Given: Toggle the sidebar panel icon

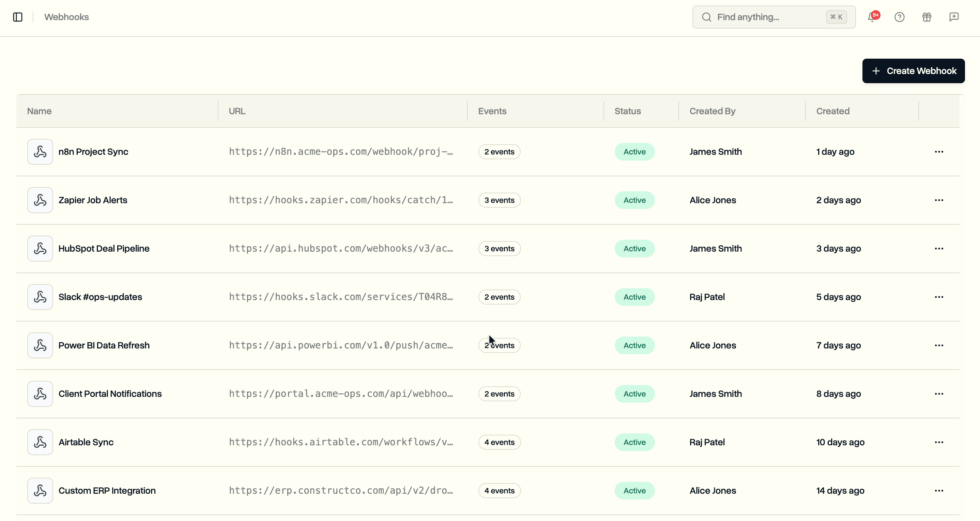Looking at the screenshot, I should pyautogui.click(x=18, y=17).
